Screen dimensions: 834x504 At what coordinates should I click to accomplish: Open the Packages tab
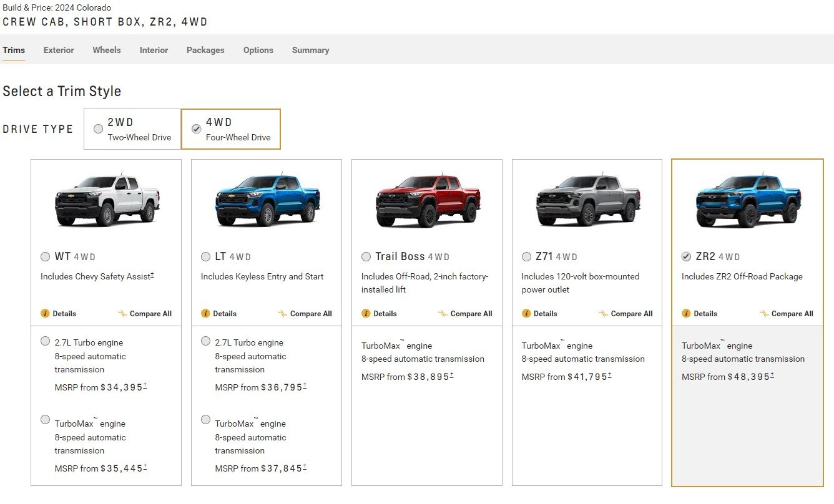(x=205, y=50)
